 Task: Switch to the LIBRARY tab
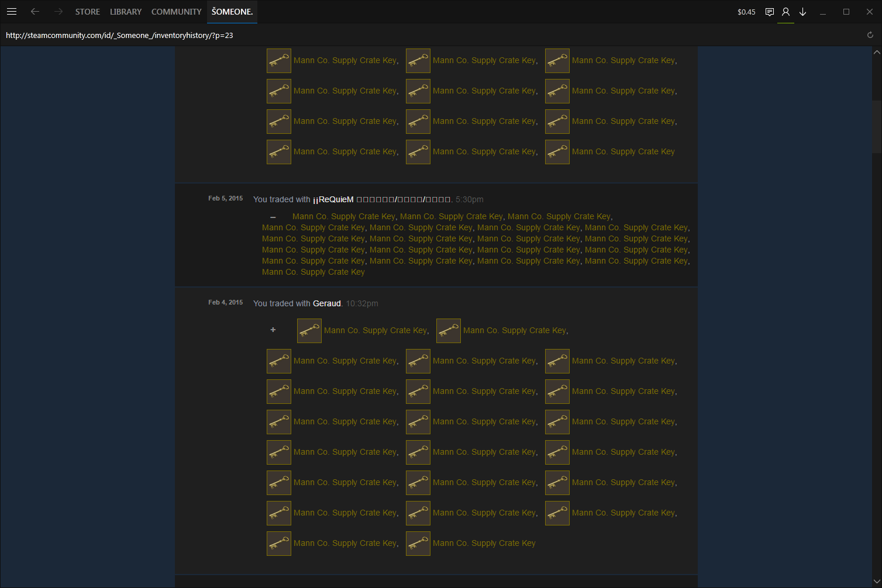(x=126, y=12)
